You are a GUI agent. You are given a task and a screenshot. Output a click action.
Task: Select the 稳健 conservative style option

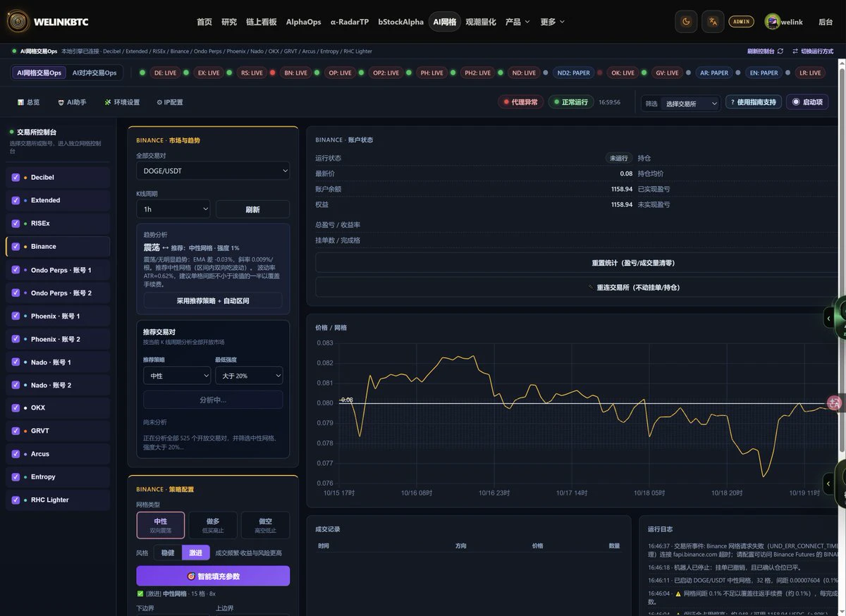coord(167,553)
